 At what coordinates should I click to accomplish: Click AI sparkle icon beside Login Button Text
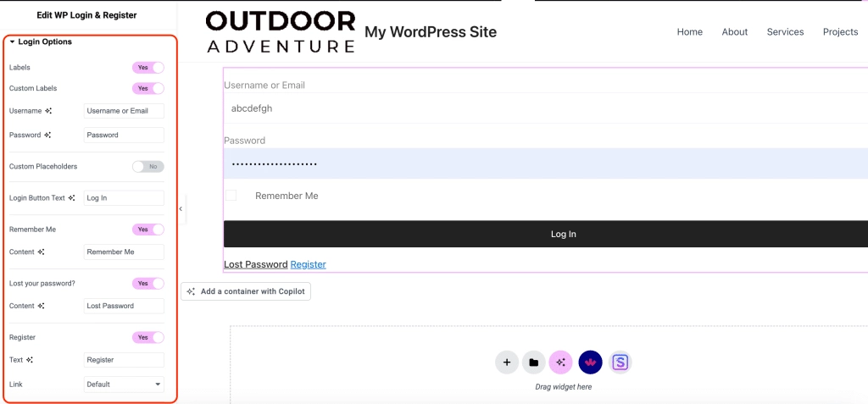pos(72,198)
